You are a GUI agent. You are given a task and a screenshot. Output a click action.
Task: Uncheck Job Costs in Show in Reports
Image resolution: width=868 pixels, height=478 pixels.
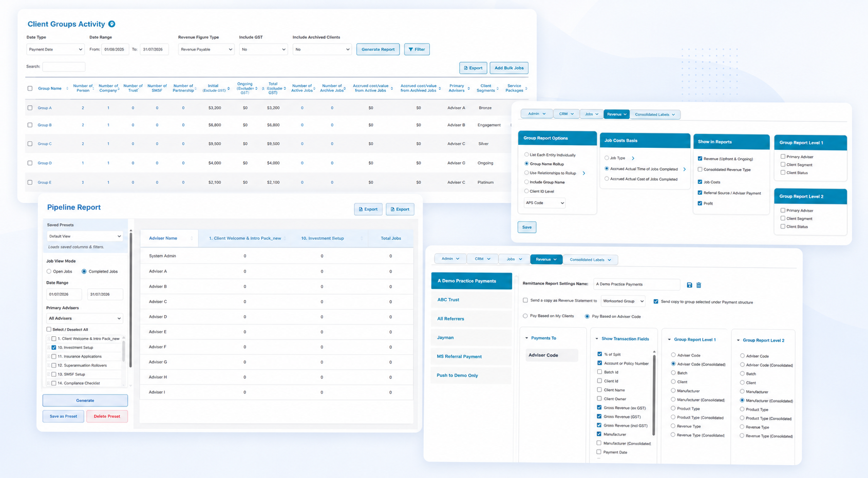(700, 182)
